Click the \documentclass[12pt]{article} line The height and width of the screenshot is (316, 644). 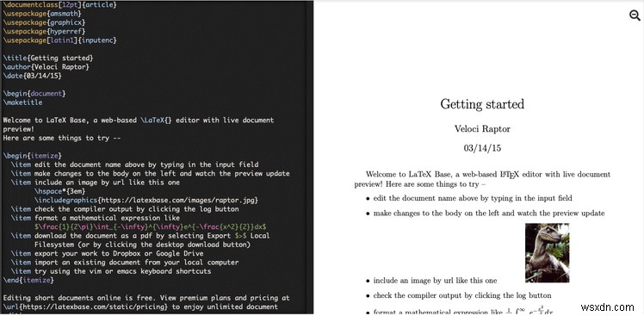click(60, 4)
